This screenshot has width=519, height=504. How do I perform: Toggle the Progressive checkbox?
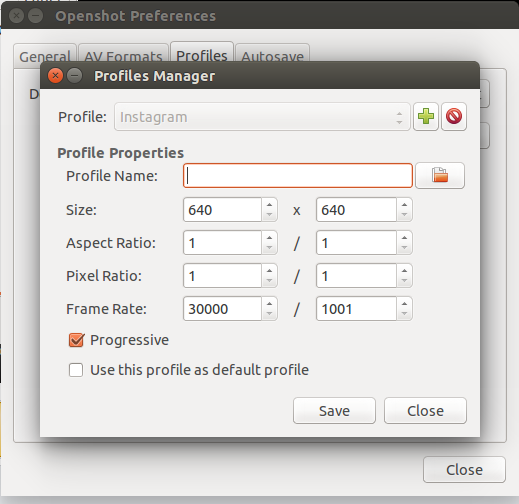76,340
